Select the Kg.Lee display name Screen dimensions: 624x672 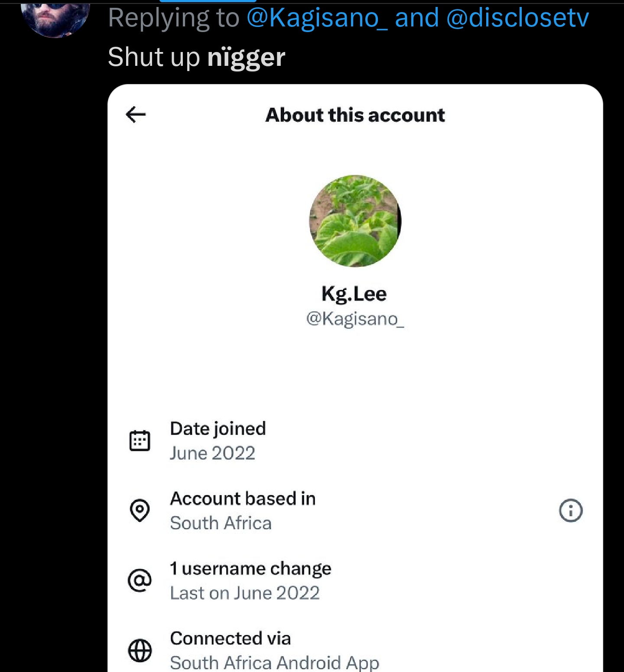354,293
